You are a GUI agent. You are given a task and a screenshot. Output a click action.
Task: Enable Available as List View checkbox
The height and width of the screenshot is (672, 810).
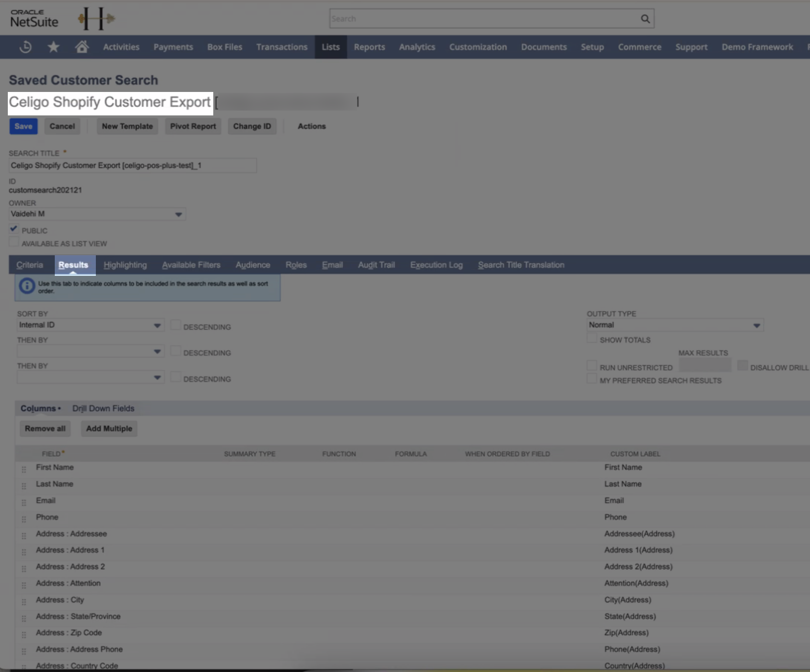click(14, 242)
